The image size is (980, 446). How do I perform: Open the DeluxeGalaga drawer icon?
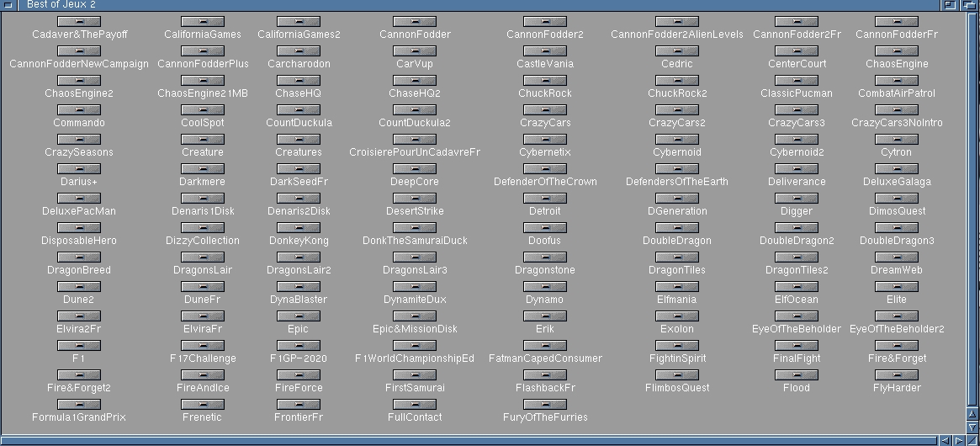point(896,168)
